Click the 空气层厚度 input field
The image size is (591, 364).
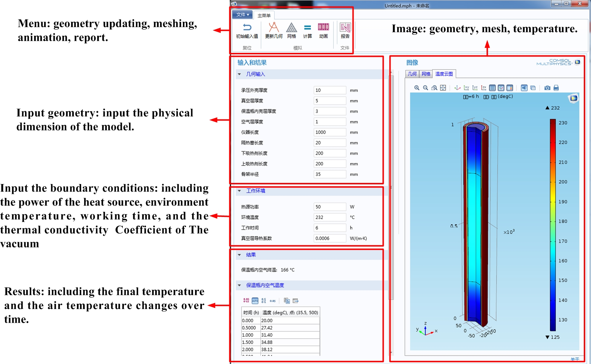(x=330, y=122)
